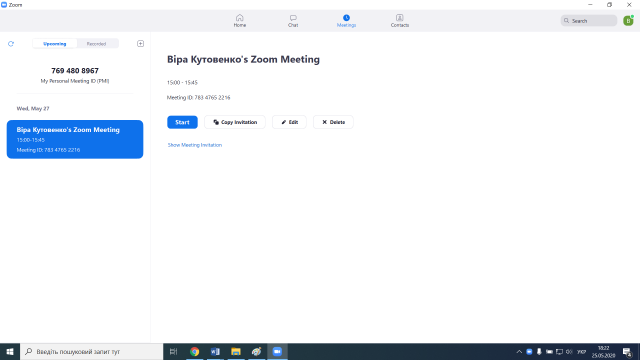Click the Search field
Viewport: 640px width, 360px height.
(x=589, y=20)
